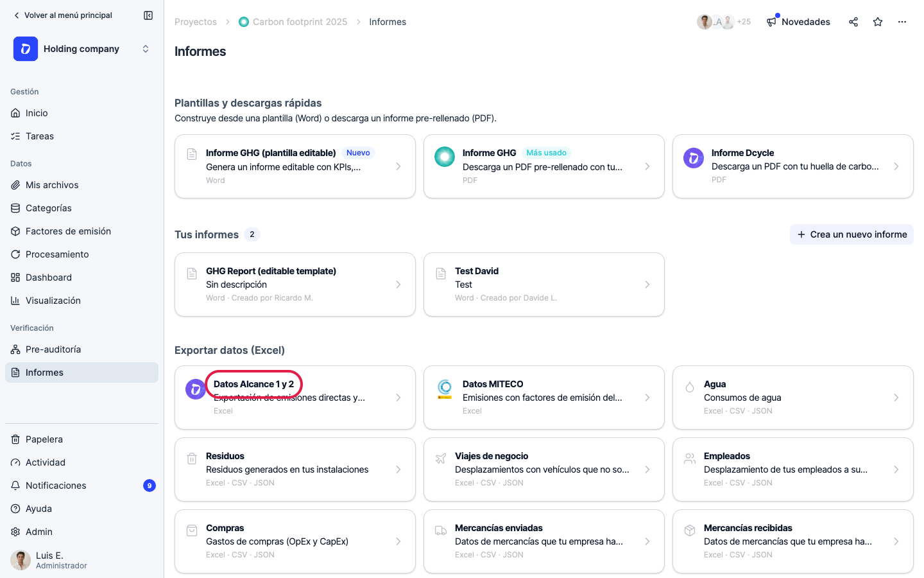Click the Empleados people icon
The width and height of the screenshot is (924, 578).
690,459
